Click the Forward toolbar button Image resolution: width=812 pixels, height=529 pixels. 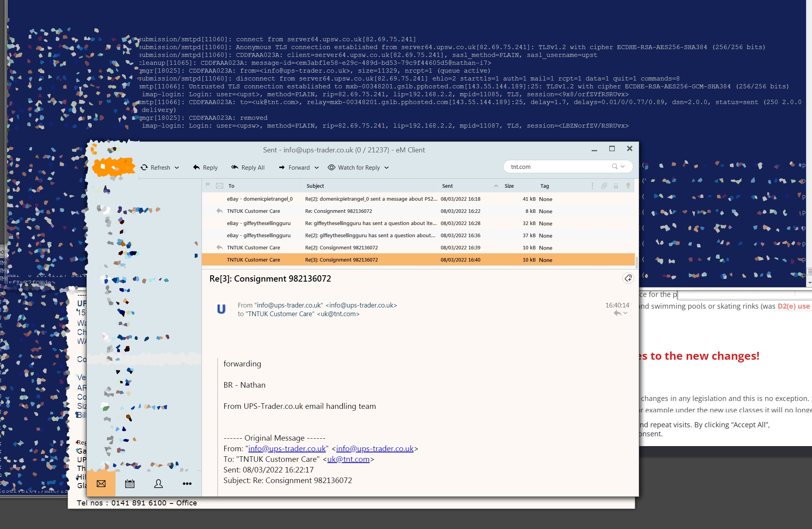tap(295, 167)
